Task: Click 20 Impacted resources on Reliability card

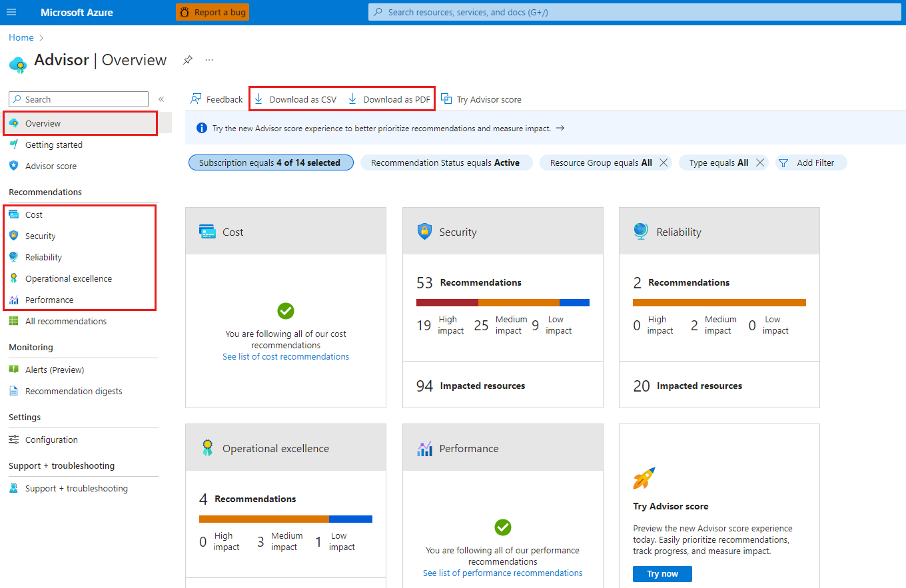Action: tap(687, 386)
